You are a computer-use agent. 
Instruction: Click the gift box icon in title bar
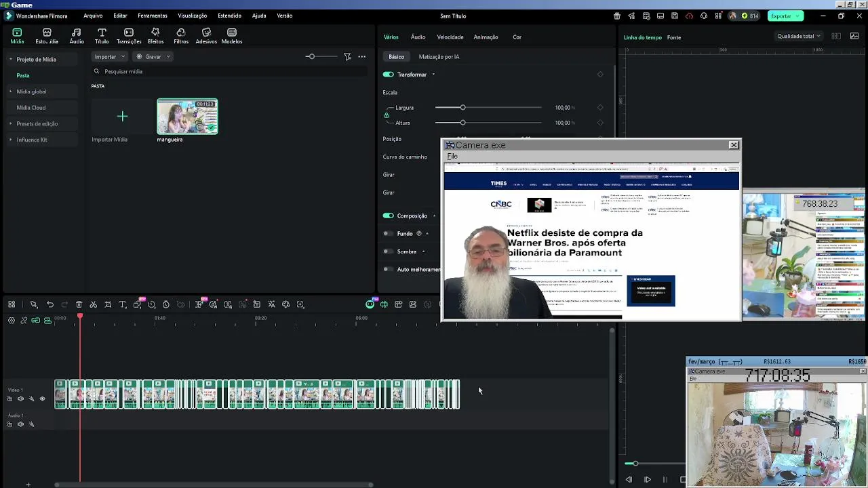point(617,16)
